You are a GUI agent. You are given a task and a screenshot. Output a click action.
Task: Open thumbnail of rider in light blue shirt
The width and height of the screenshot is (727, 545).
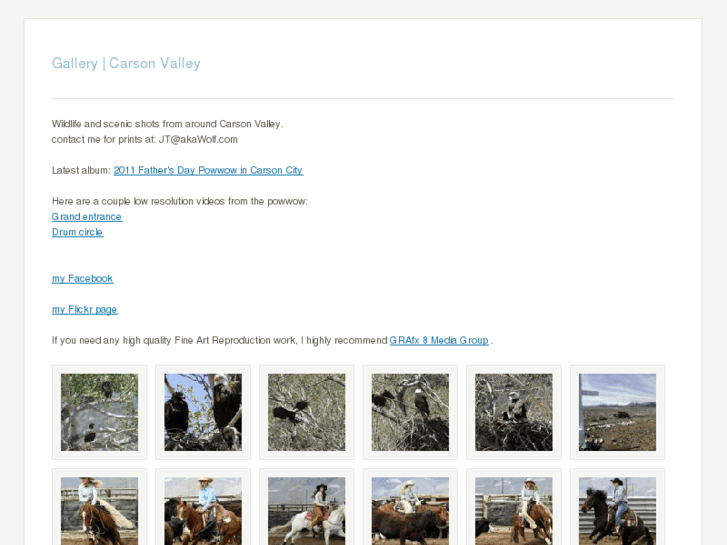[203, 511]
